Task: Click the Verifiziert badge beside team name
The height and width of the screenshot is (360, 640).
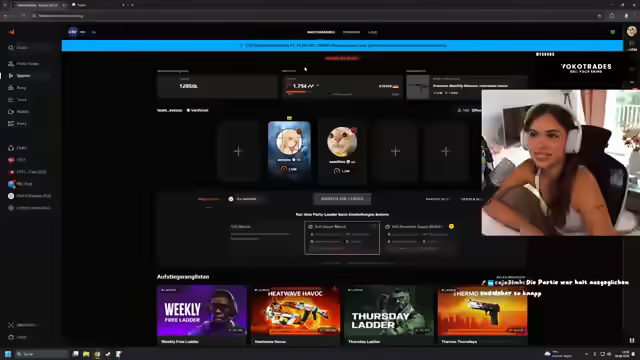Action: [x=198, y=110]
